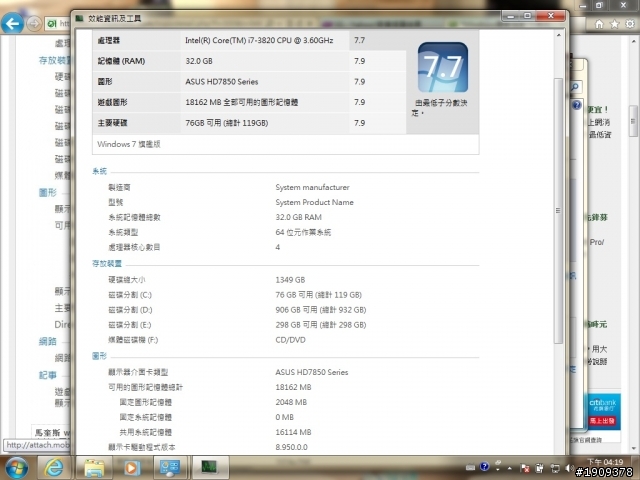This screenshot has height=480, width=640.
Task: Click the dialog vertical scrollbar thumb
Action: pos(558,210)
